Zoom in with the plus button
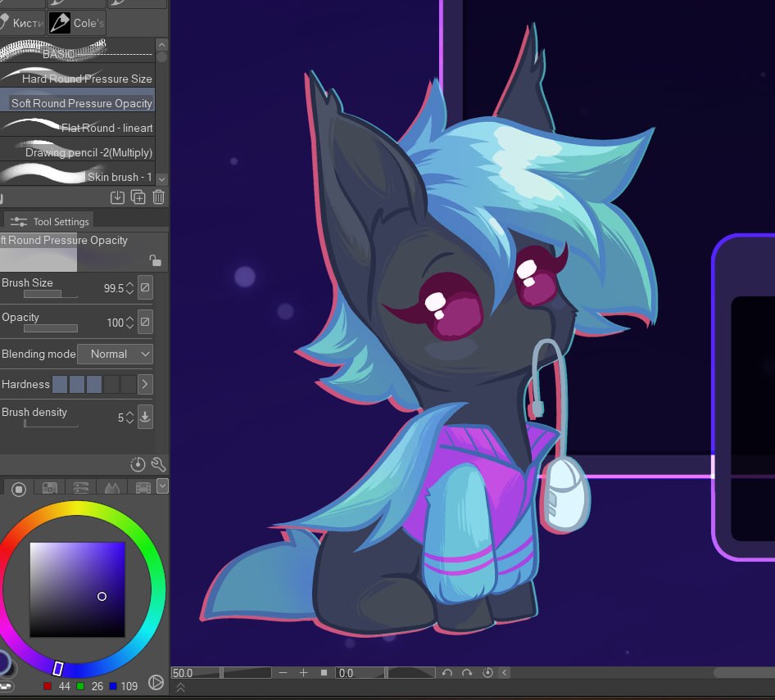775x700 pixels. [x=303, y=673]
